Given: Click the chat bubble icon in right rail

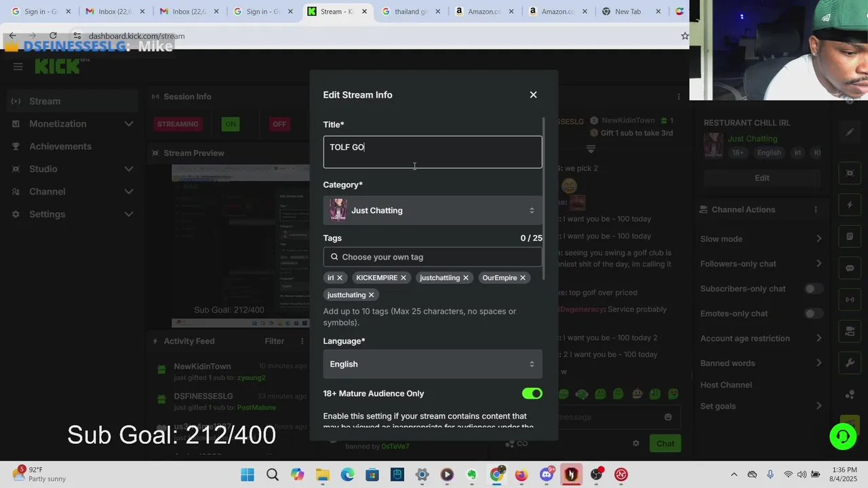Looking at the screenshot, I should click(850, 268).
